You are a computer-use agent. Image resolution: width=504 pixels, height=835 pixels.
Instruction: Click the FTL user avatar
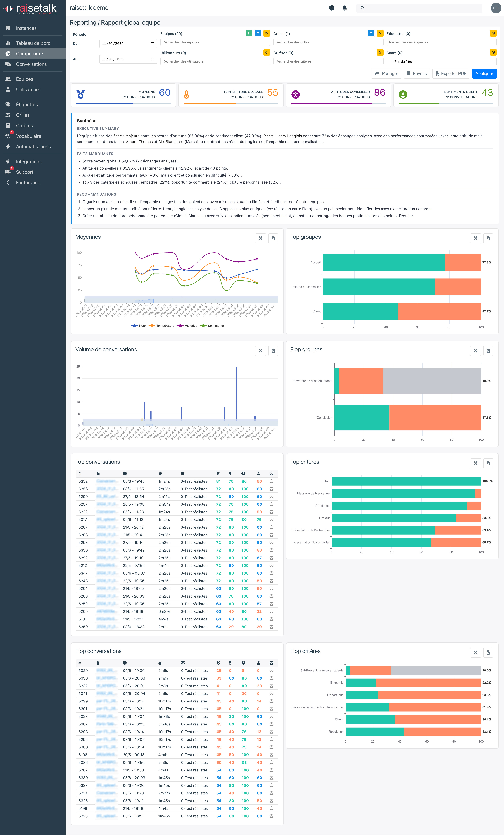point(496,8)
